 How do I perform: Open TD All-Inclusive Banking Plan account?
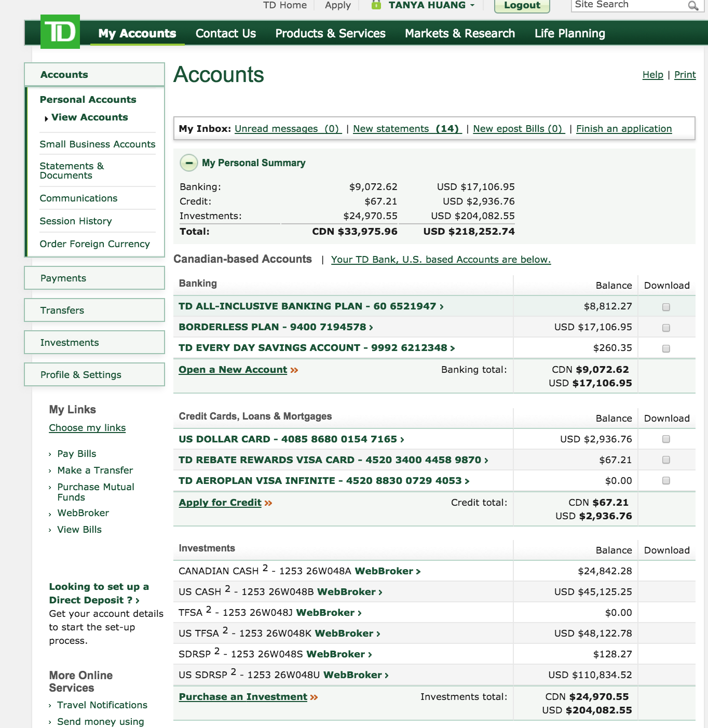311,306
